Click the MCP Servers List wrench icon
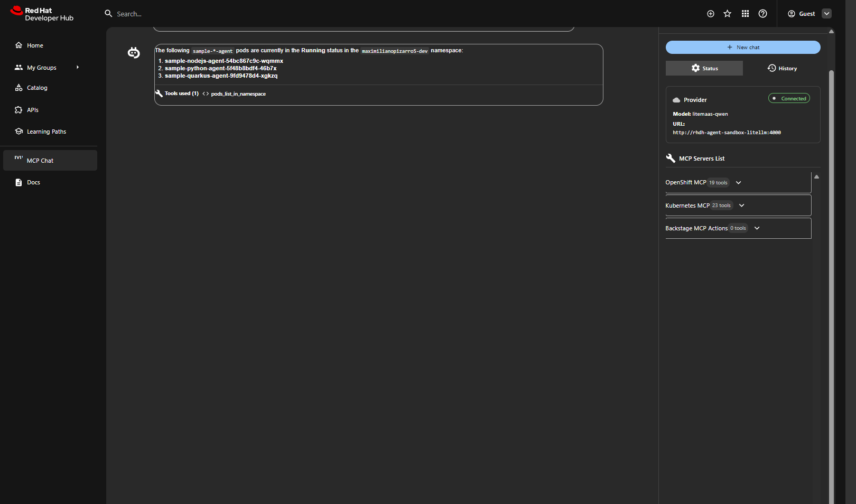Viewport: 856px width, 504px height. (x=671, y=158)
